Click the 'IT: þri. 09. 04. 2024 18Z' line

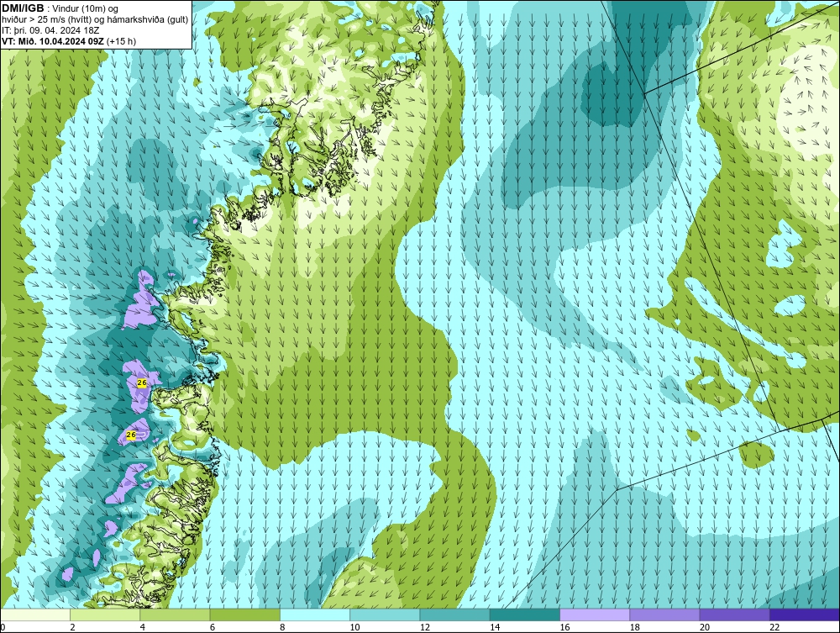(x=50, y=30)
